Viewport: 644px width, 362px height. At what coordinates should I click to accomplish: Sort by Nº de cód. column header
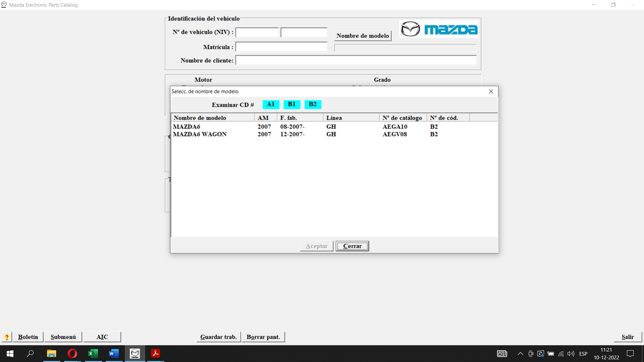pyautogui.click(x=448, y=118)
